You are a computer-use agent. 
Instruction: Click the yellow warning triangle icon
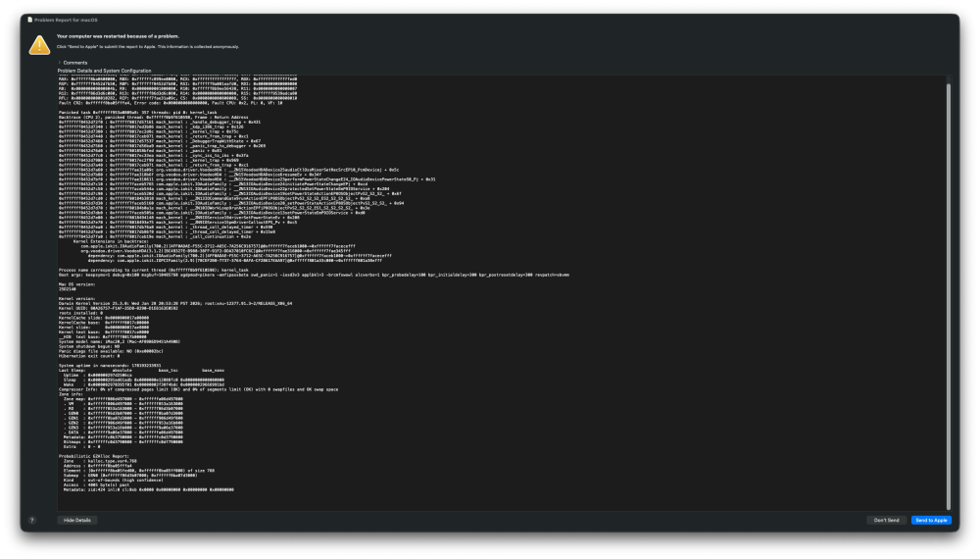click(x=39, y=45)
